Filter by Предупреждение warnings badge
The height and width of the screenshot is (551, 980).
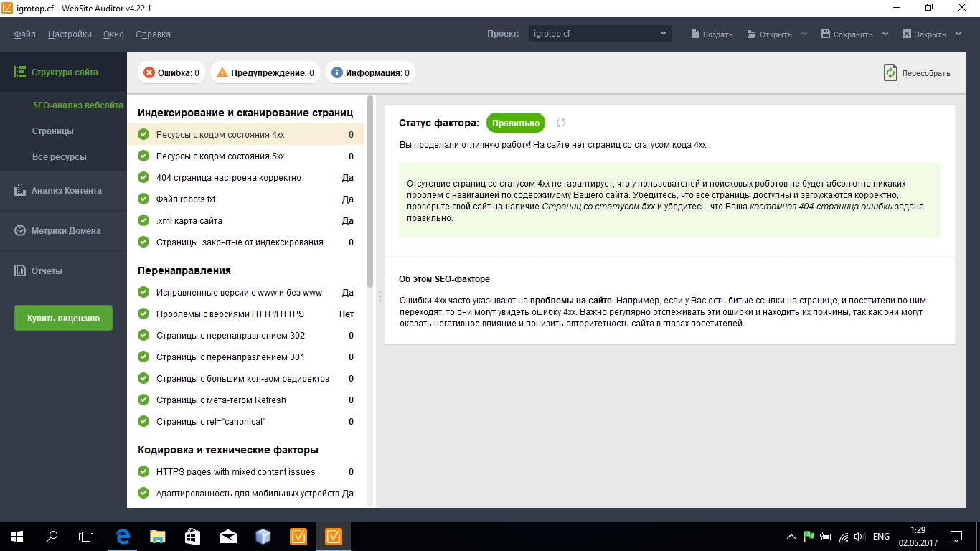[x=265, y=72]
